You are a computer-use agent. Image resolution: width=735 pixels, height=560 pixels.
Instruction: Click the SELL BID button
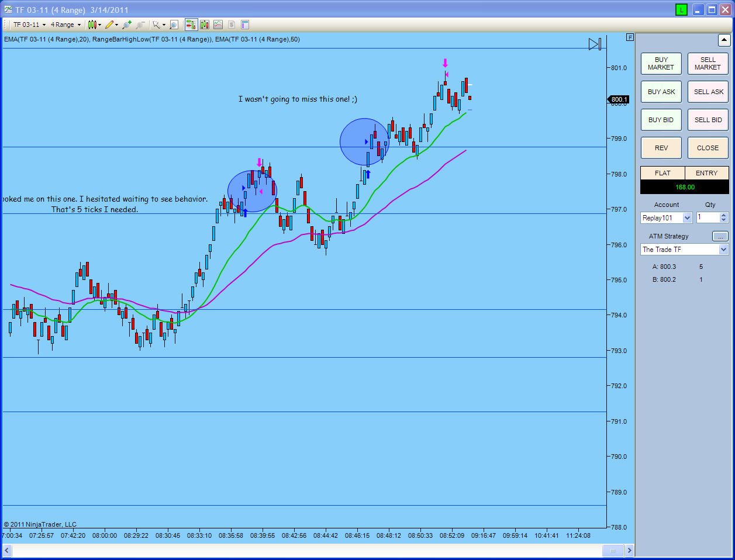[x=708, y=120]
